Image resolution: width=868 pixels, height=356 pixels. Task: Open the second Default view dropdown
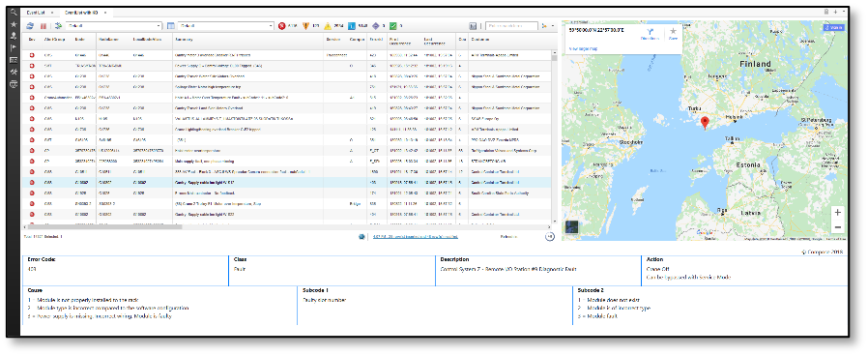(x=225, y=25)
